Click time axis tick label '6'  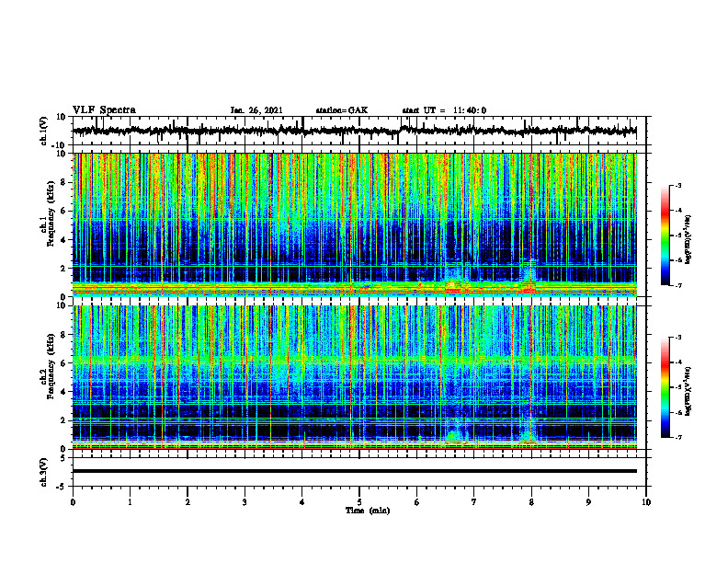[x=417, y=502]
